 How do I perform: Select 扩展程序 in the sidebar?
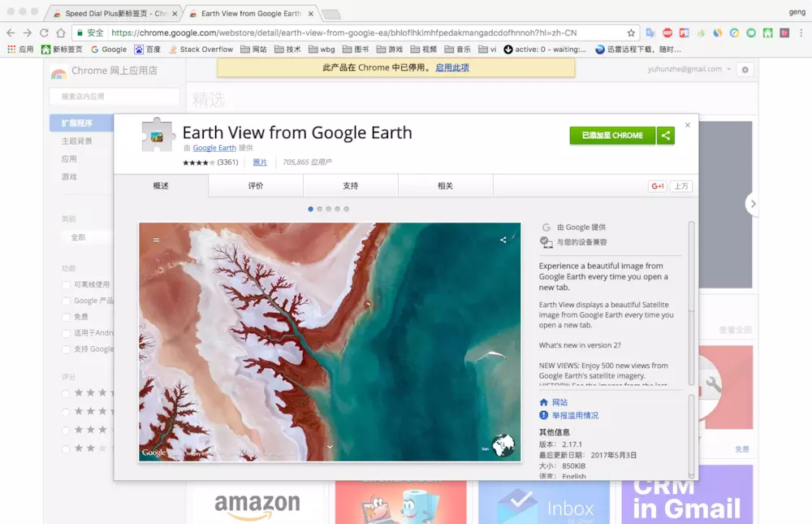point(82,123)
